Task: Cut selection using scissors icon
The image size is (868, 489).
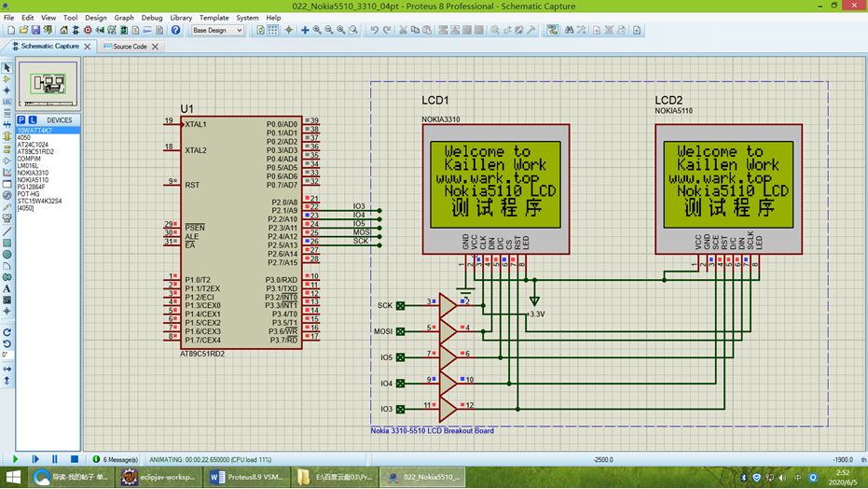Action: point(403,31)
